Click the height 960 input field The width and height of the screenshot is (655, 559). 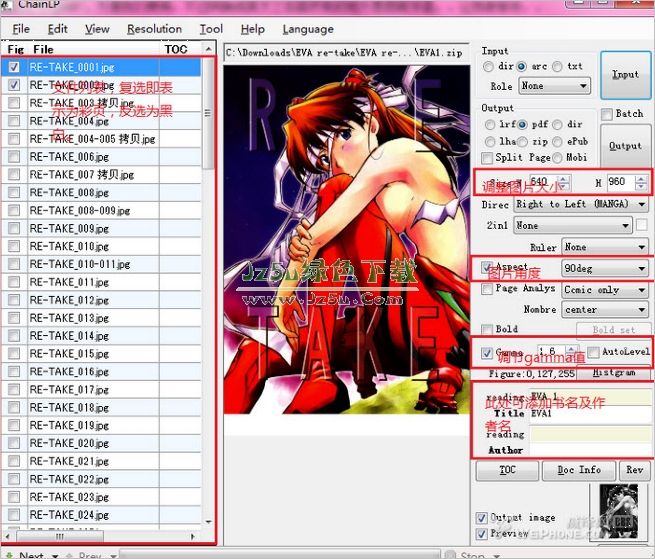click(621, 182)
